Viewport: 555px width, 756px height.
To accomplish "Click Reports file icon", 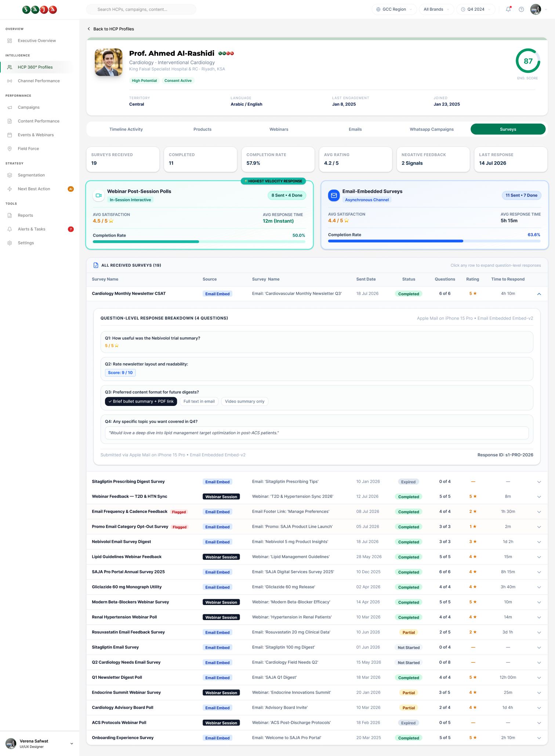I will [10, 215].
